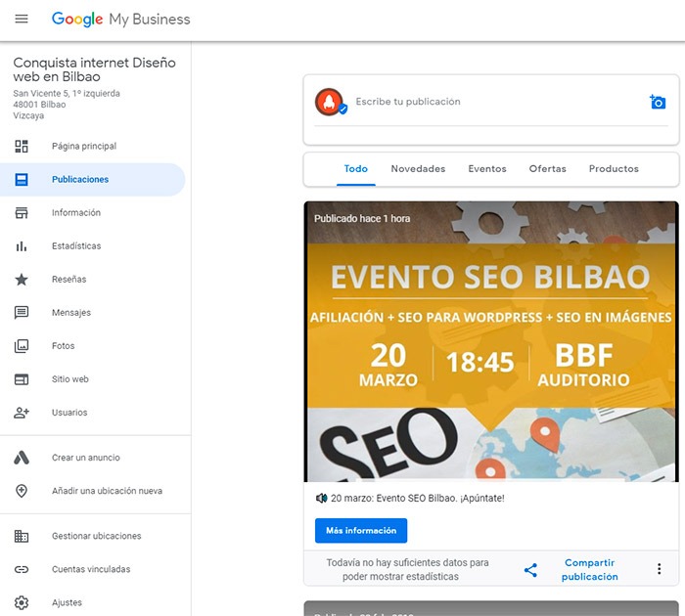The width and height of the screenshot is (685, 616).
Task: Click the Fotos gallery icon
Action: 22,346
